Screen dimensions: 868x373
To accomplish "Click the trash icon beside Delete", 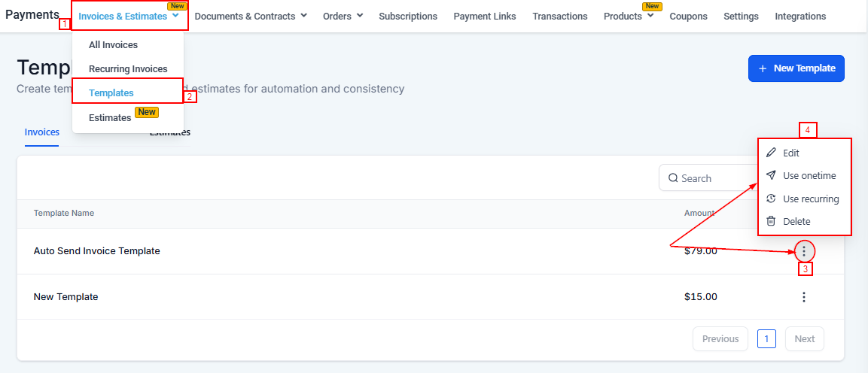I will pos(771,221).
